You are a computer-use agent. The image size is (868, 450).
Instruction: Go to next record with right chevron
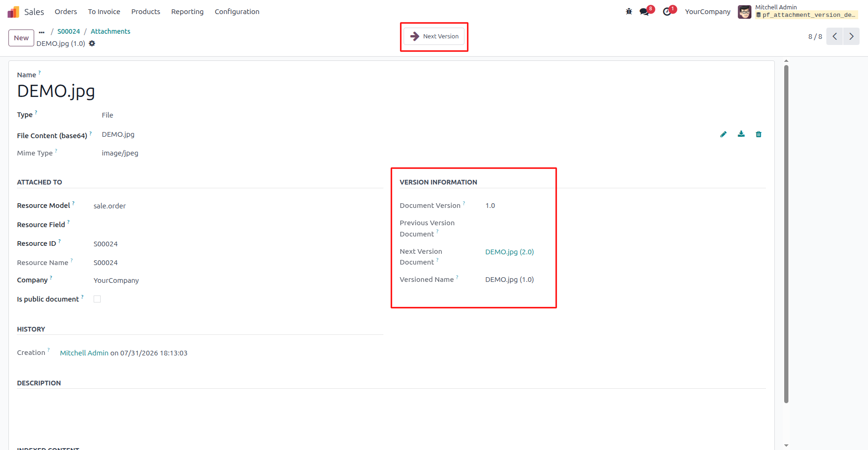[x=851, y=37]
